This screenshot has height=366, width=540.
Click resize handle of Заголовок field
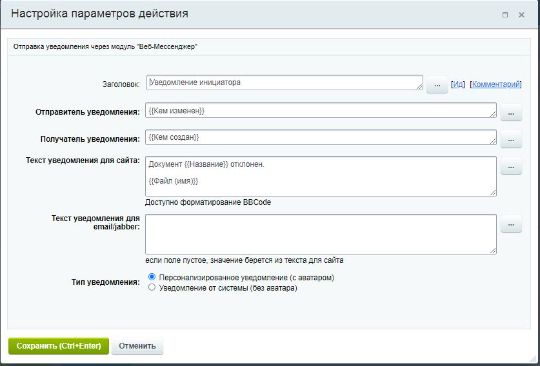pos(419,87)
